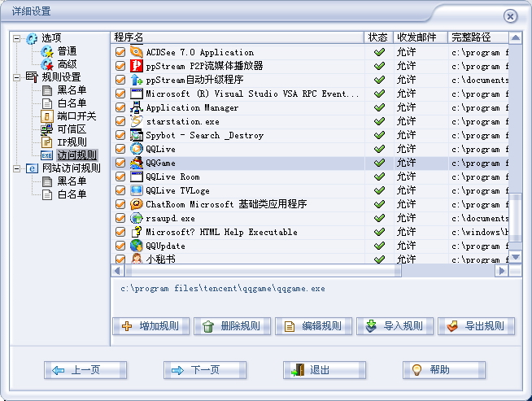Viewport: 532px width, 401px height.
Task: Click the QQGame penguin icon
Action: [x=137, y=163]
